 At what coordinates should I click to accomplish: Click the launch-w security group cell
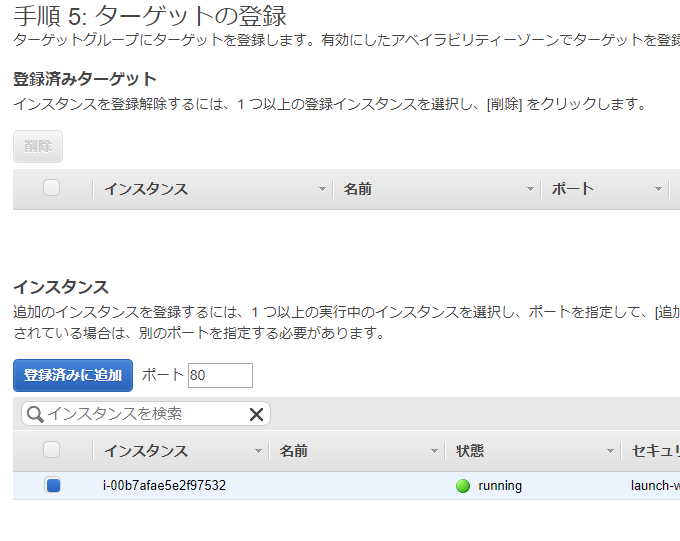(654, 486)
